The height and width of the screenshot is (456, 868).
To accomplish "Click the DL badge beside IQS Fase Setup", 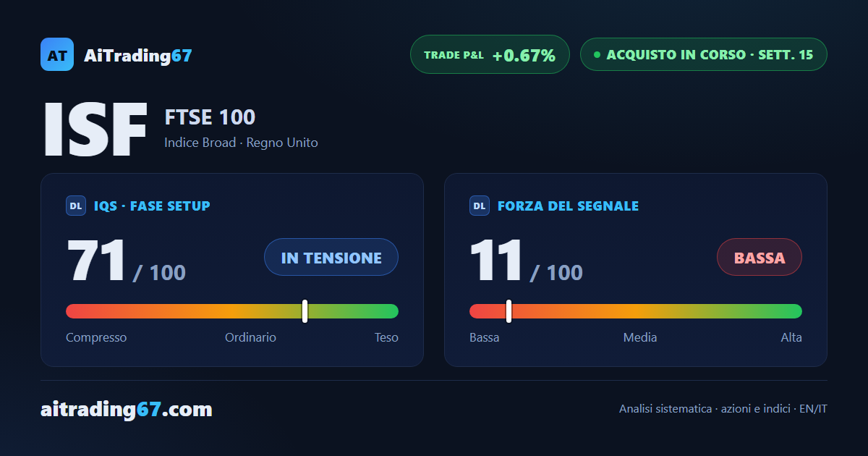I will coord(76,206).
